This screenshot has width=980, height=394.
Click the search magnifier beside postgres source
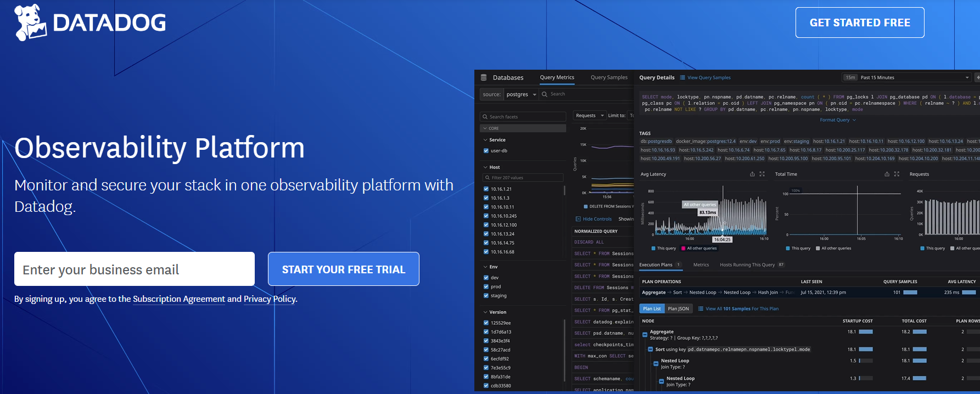click(545, 94)
